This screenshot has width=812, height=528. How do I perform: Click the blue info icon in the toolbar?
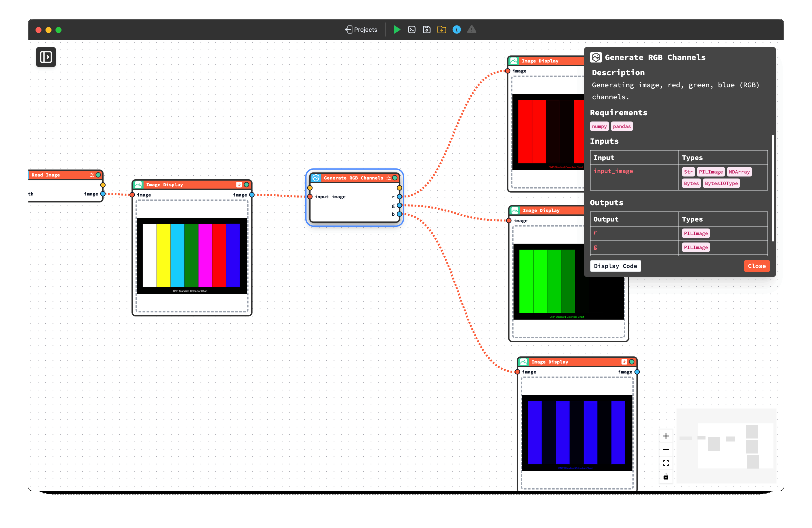click(x=456, y=30)
